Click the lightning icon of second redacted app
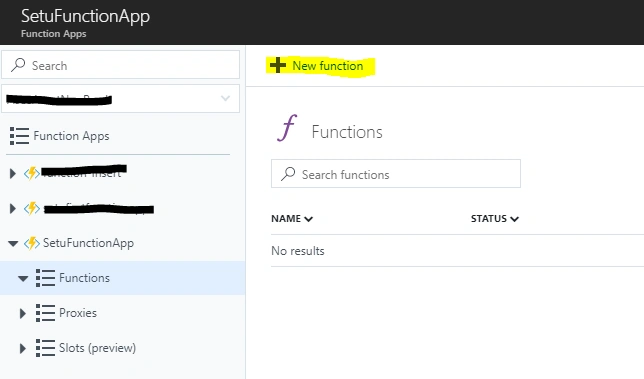644x379 pixels. pyautogui.click(x=32, y=209)
